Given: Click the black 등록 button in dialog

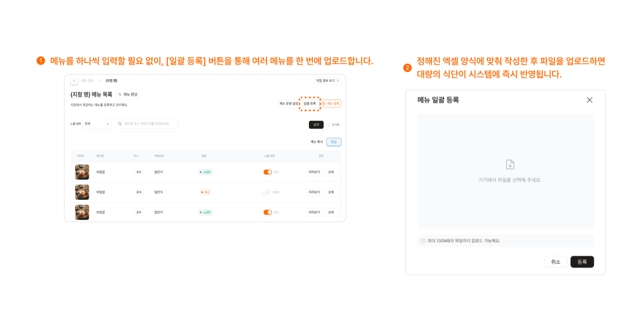Looking at the screenshot, I should 582,262.
